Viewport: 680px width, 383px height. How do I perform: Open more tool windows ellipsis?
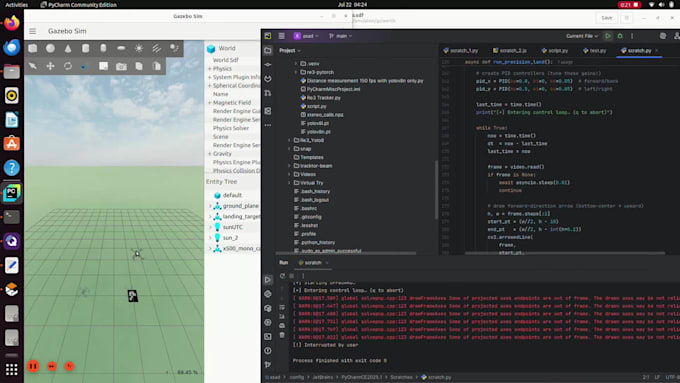tap(268, 125)
